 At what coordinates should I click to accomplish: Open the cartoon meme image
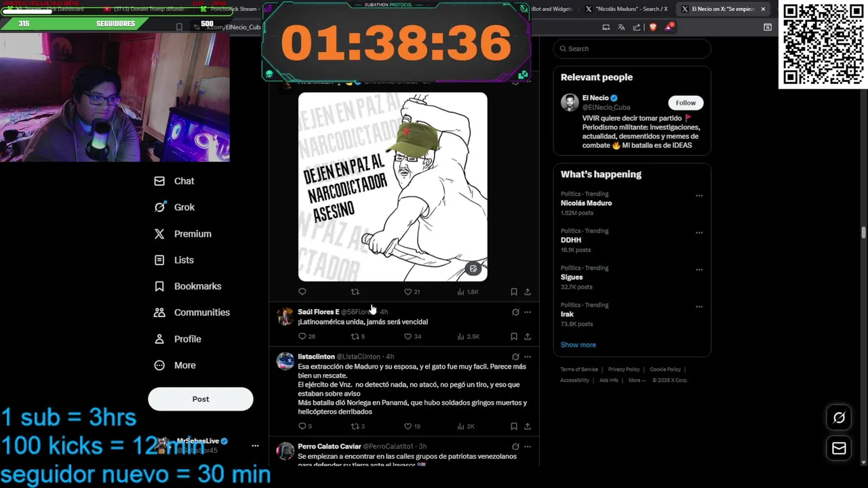click(x=393, y=187)
